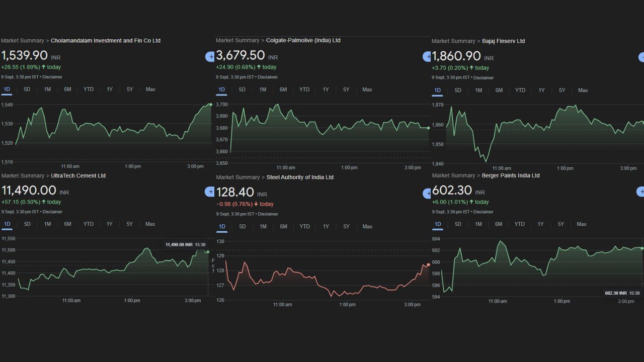Choose YTD range for Bajaj Finserv
644x362 pixels.
click(520, 90)
